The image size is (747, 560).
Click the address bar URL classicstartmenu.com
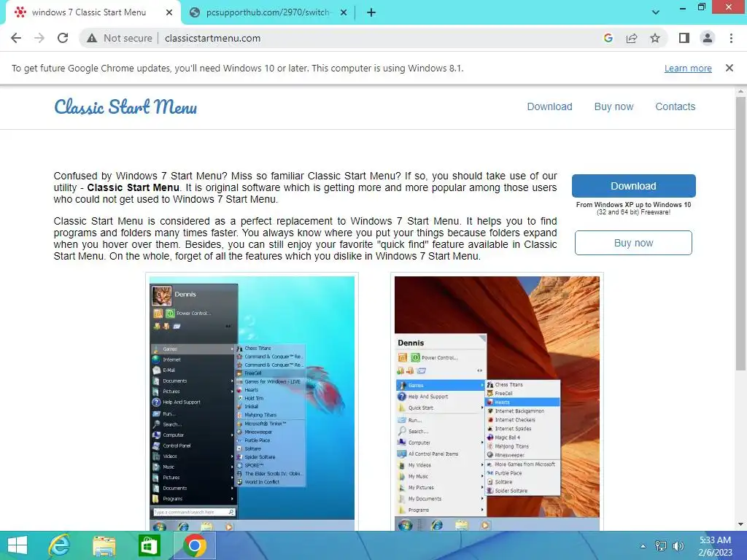[212, 38]
